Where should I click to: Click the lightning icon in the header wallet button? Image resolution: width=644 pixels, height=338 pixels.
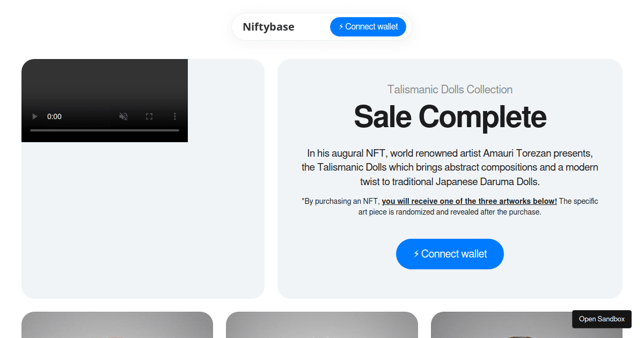[x=340, y=26]
